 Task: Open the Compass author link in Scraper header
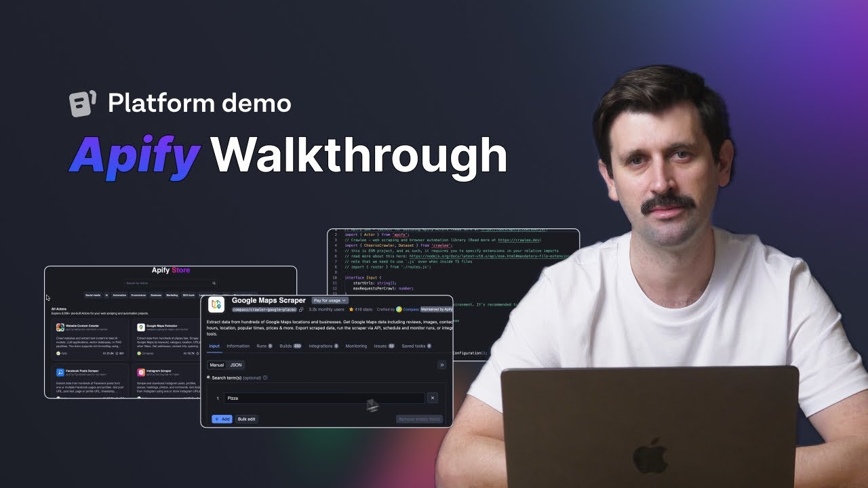coord(411,310)
